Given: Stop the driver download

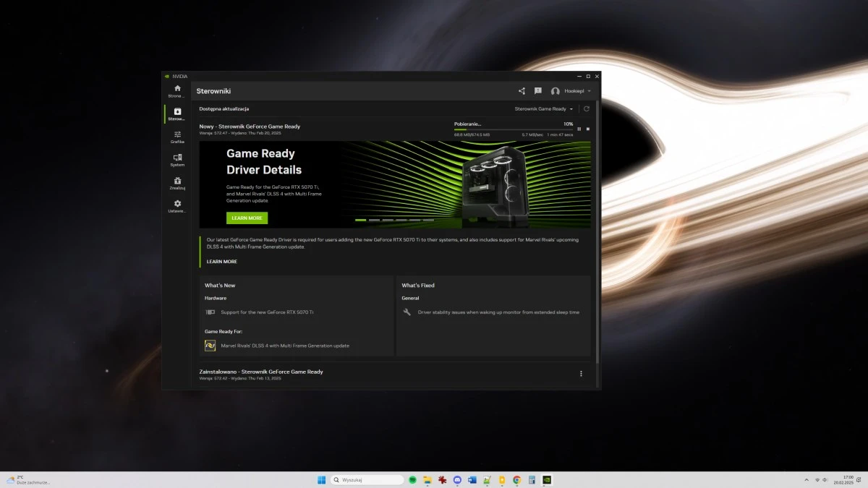Looking at the screenshot, I should coord(588,129).
